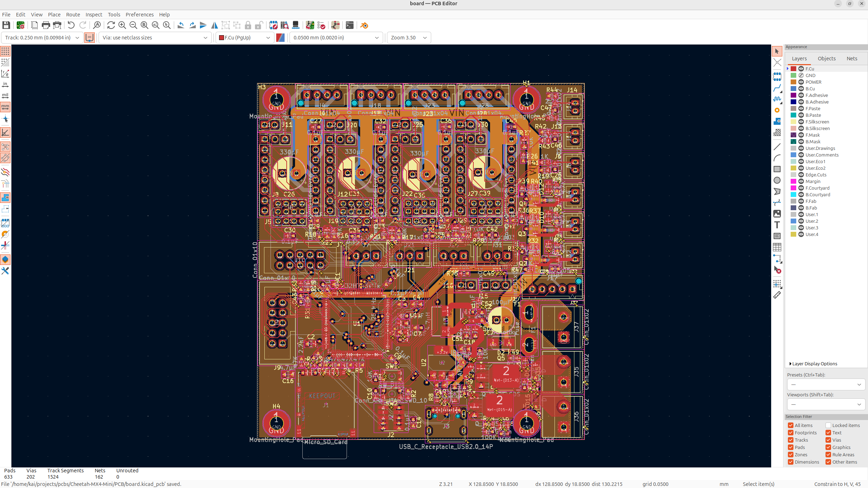The width and height of the screenshot is (868, 488).
Task: Toggle millimeters units button
Action: (x=5, y=107)
